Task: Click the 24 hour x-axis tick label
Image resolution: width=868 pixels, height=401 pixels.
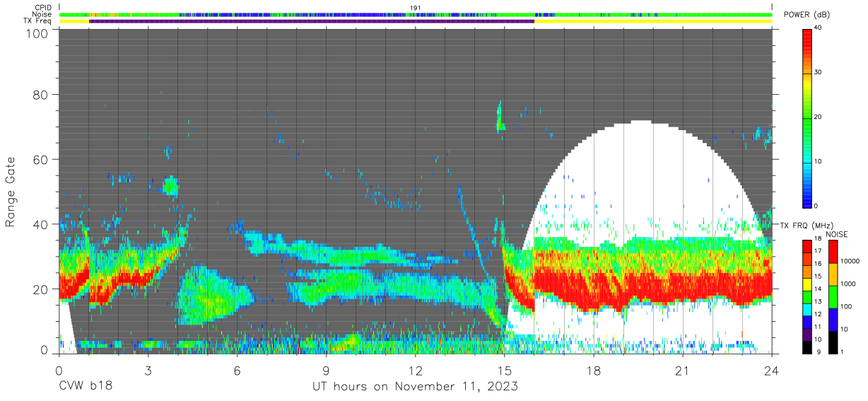Action: point(772,371)
